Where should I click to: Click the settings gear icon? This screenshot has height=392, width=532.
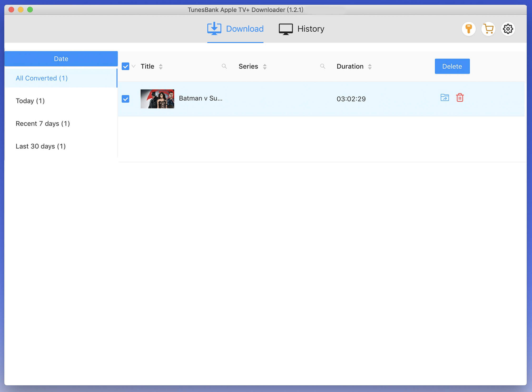tap(508, 29)
